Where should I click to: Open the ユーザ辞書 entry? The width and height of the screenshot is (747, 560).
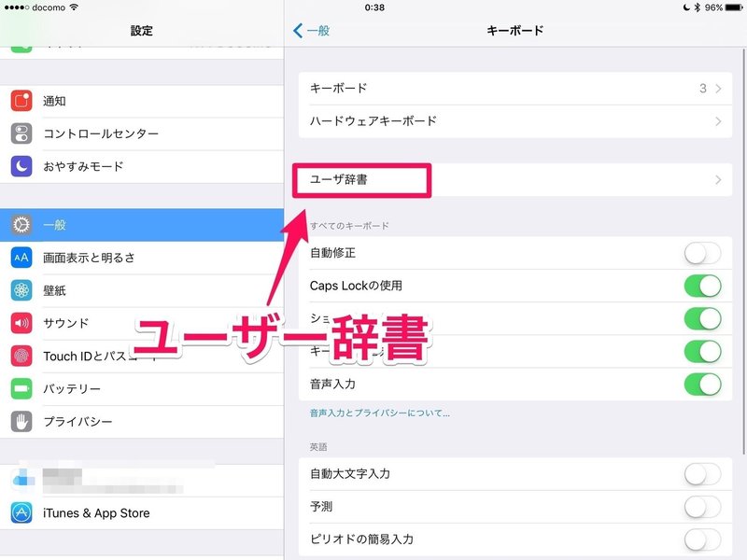515,180
